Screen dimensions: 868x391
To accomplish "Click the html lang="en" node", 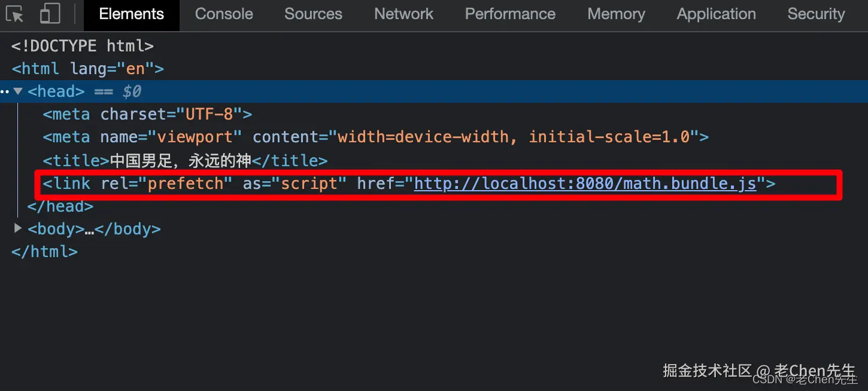I will point(87,69).
